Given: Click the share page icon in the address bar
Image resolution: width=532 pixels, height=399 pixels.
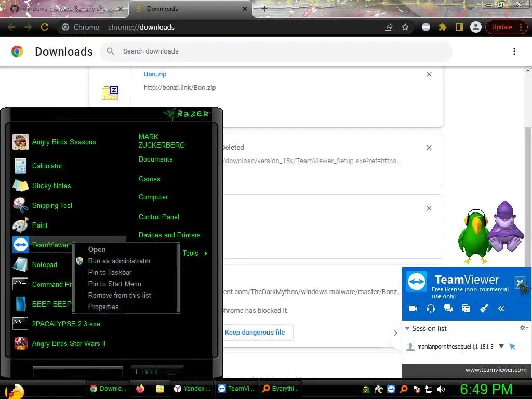Looking at the screenshot, I should [x=389, y=27].
